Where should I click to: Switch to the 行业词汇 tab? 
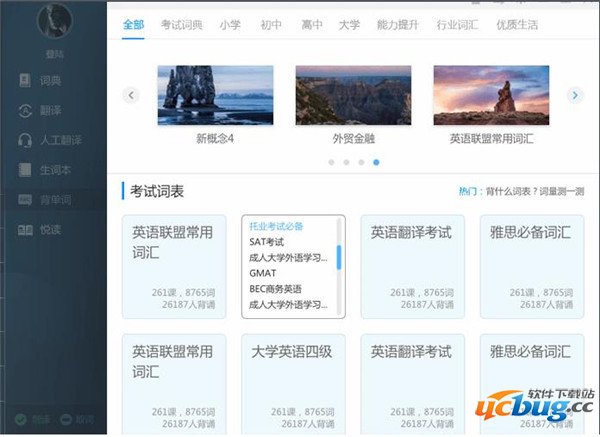pyautogui.click(x=457, y=25)
